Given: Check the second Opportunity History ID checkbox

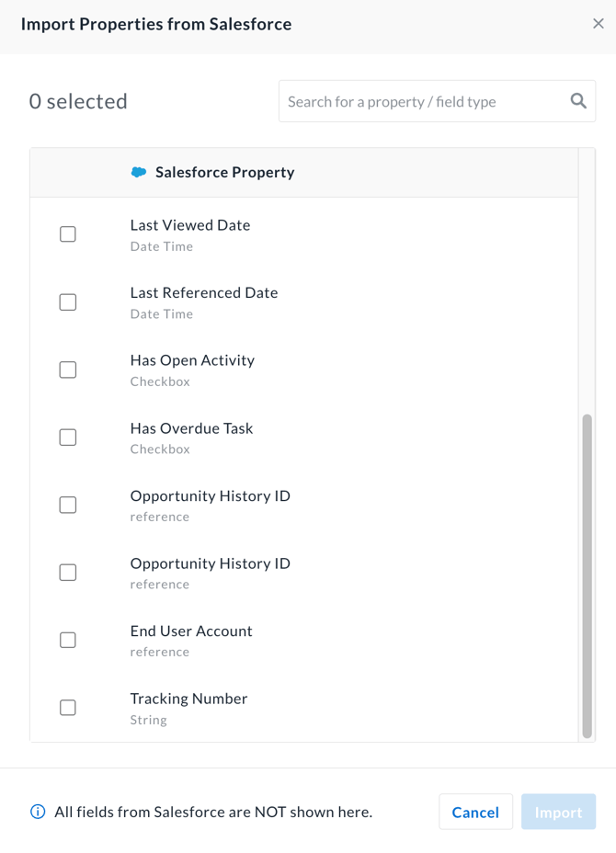Looking at the screenshot, I should 67,572.
